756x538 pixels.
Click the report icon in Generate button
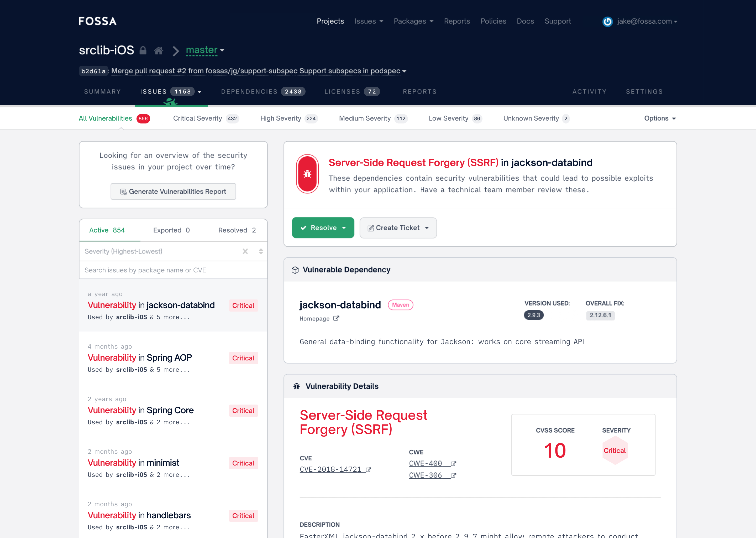[123, 192]
